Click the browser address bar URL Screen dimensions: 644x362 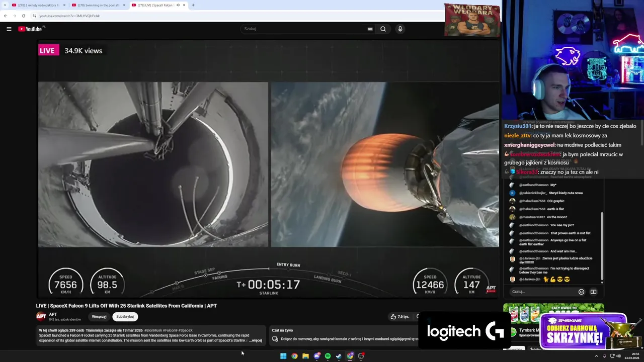coord(69,16)
